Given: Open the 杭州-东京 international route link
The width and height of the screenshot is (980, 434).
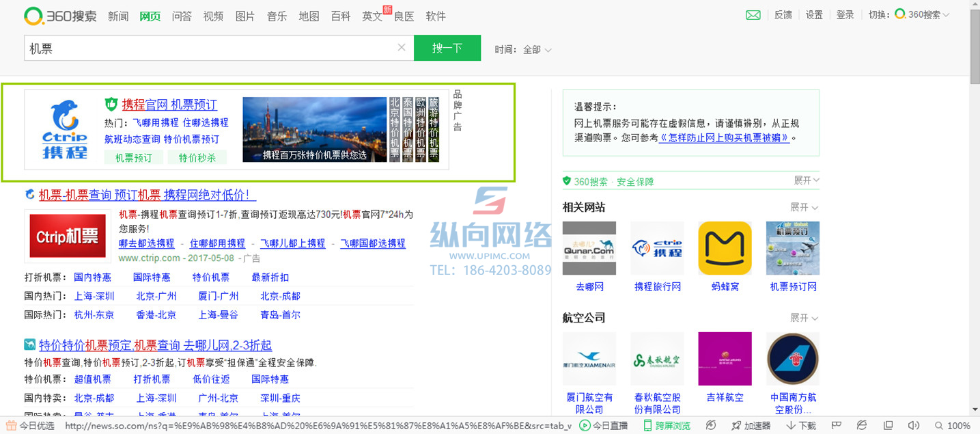Looking at the screenshot, I should 94,315.
